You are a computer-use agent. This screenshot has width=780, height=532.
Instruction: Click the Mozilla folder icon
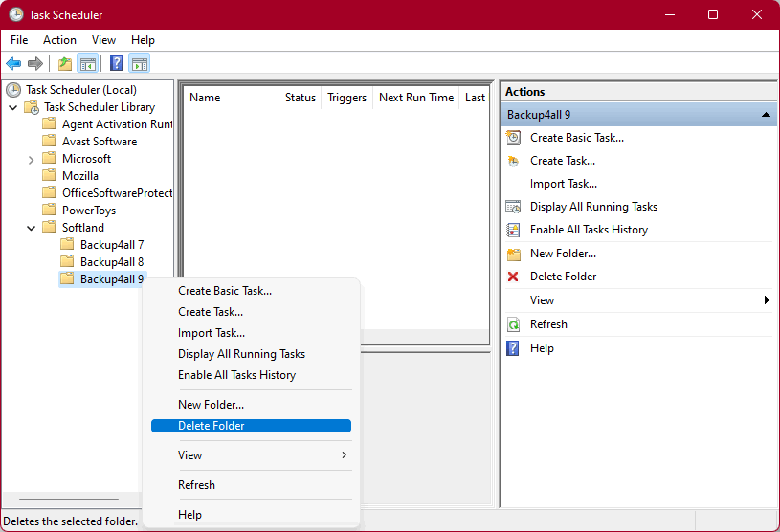point(49,175)
